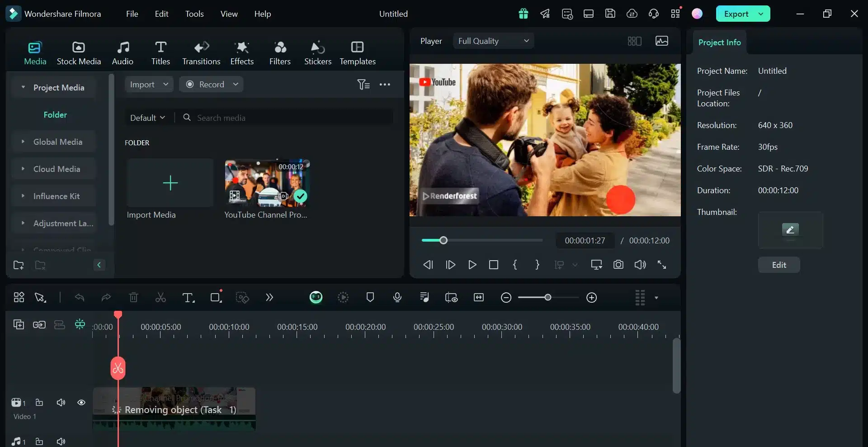Screen dimensions: 868x447
Task: Click the Export button
Action: (x=737, y=14)
